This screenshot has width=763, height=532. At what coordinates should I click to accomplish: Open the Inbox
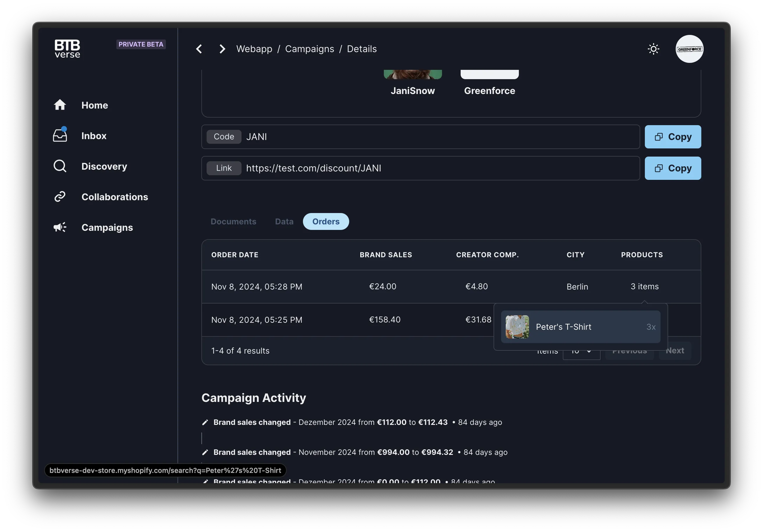coord(94,136)
